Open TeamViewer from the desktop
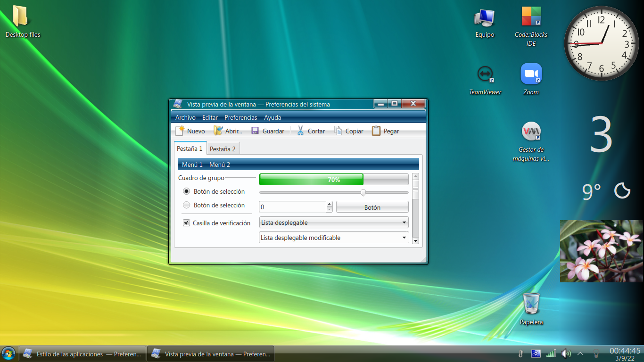Viewport: 644px width, 362px height. point(485,73)
